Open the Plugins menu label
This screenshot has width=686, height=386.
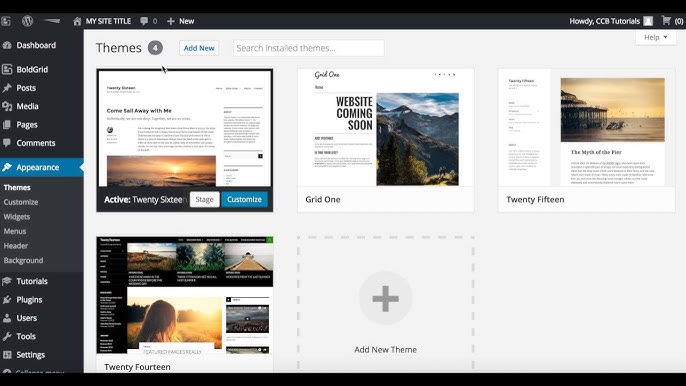(29, 300)
